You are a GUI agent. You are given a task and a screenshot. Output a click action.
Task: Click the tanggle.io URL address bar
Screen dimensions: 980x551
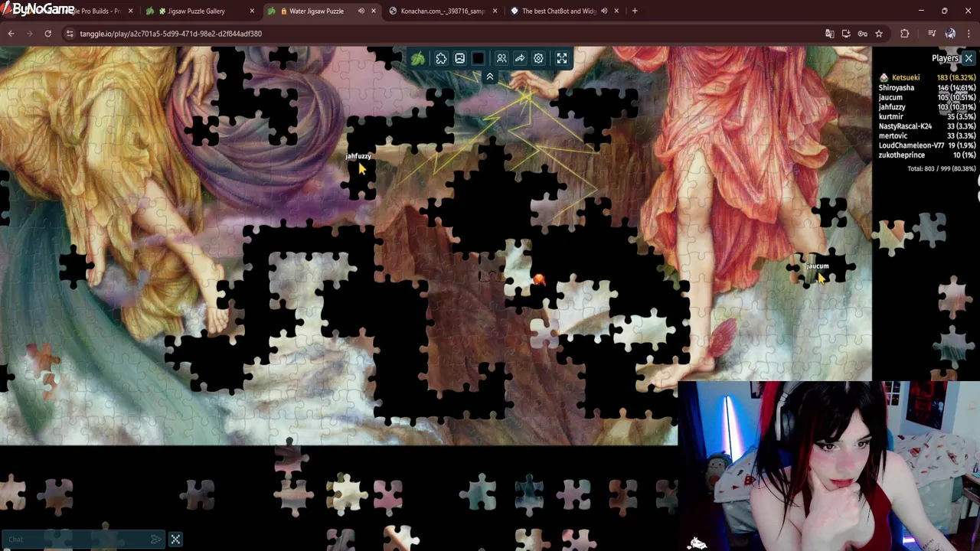coord(171,34)
